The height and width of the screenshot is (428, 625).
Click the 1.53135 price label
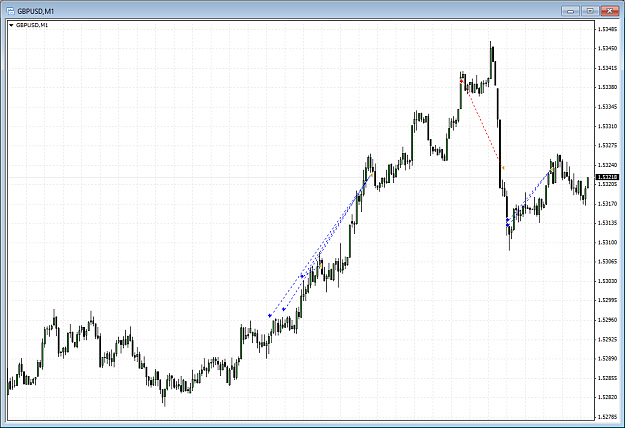pyautogui.click(x=607, y=223)
